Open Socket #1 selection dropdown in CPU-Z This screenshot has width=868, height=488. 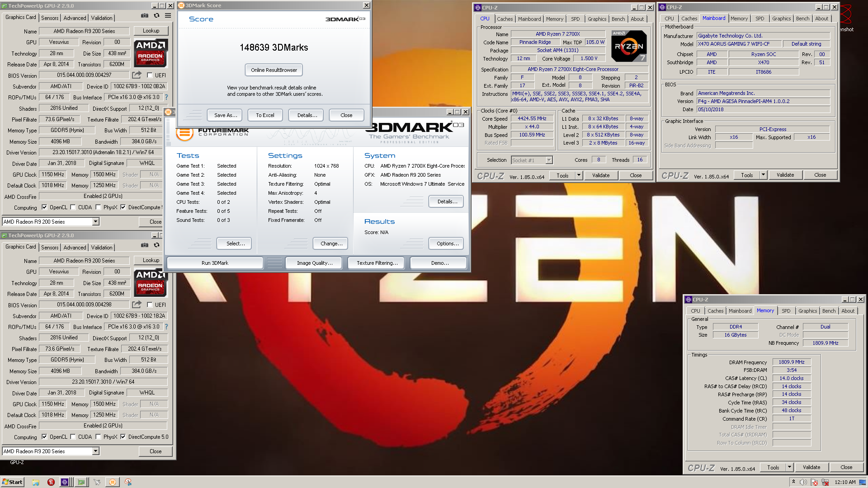pos(549,160)
